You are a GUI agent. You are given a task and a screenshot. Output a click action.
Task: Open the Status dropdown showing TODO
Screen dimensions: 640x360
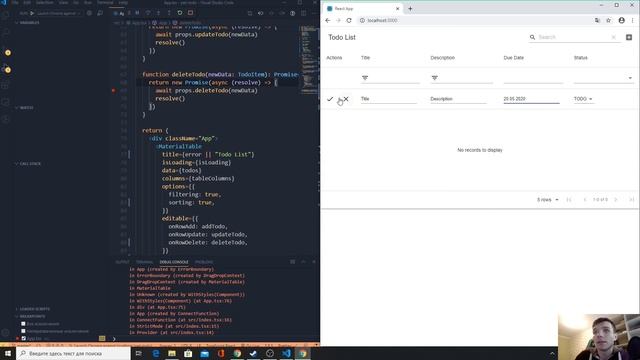[583, 99]
